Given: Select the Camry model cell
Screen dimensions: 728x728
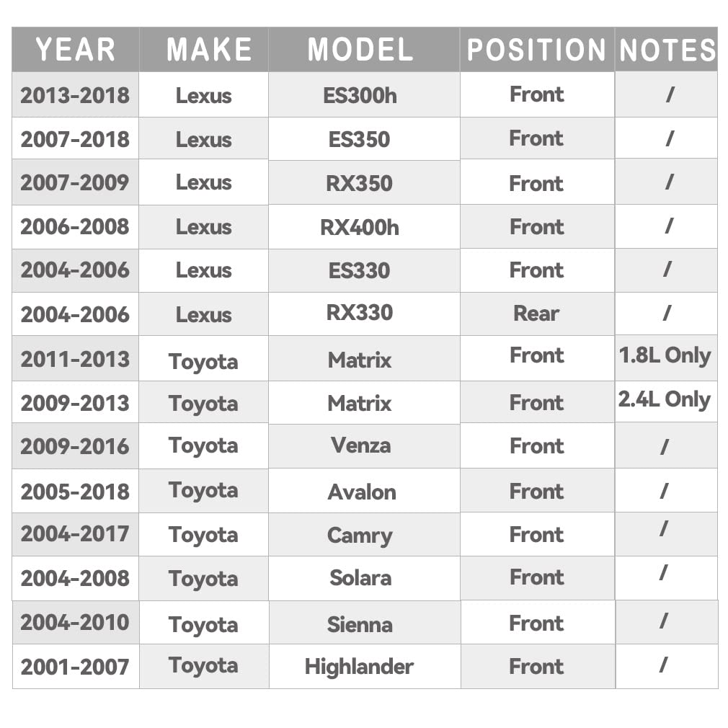Looking at the screenshot, I should [x=360, y=536].
